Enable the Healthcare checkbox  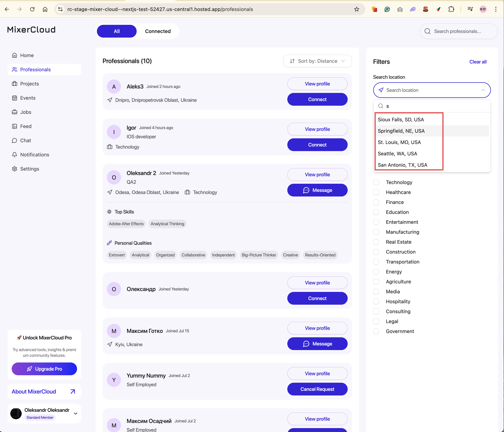coord(376,192)
